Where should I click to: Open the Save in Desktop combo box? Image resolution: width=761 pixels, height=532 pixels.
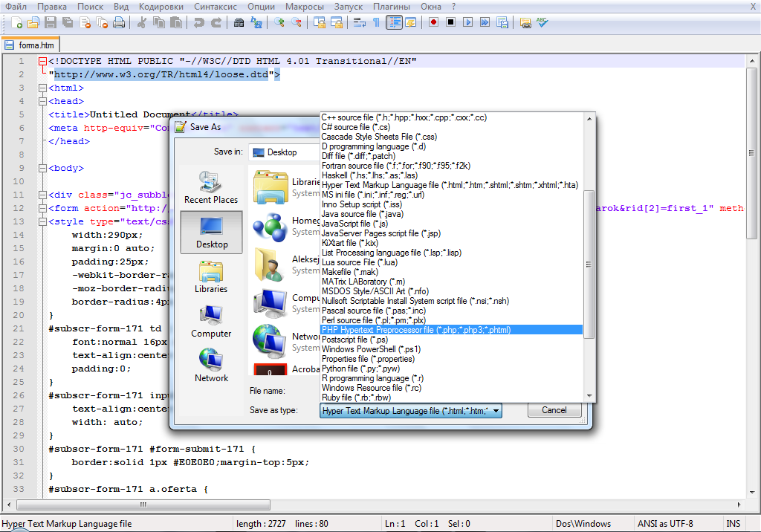284,152
